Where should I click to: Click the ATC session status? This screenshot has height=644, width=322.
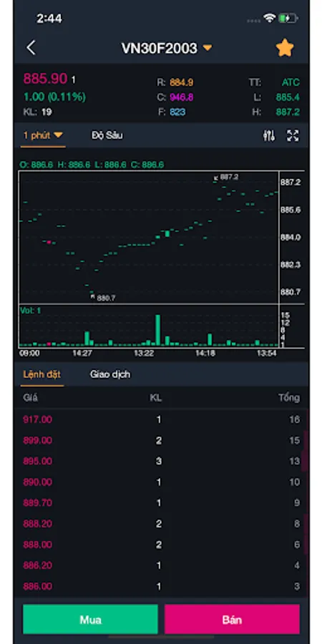[291, 82]
